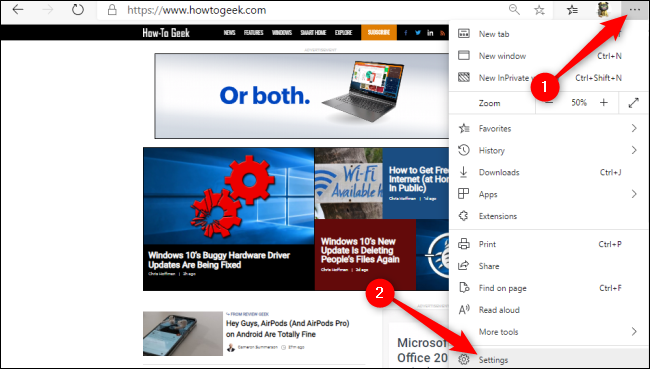Click the Twitter bird icon in header

click(x=417, y=33)
